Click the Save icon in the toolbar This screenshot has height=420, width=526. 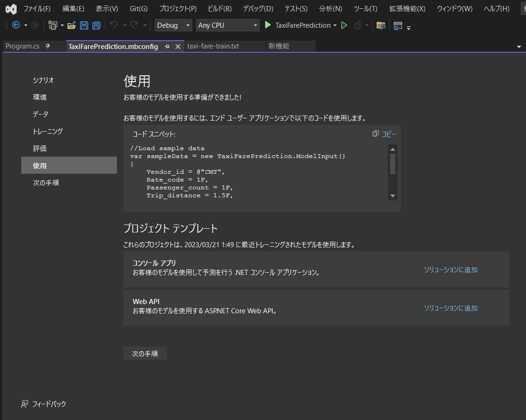click(84, 25)
